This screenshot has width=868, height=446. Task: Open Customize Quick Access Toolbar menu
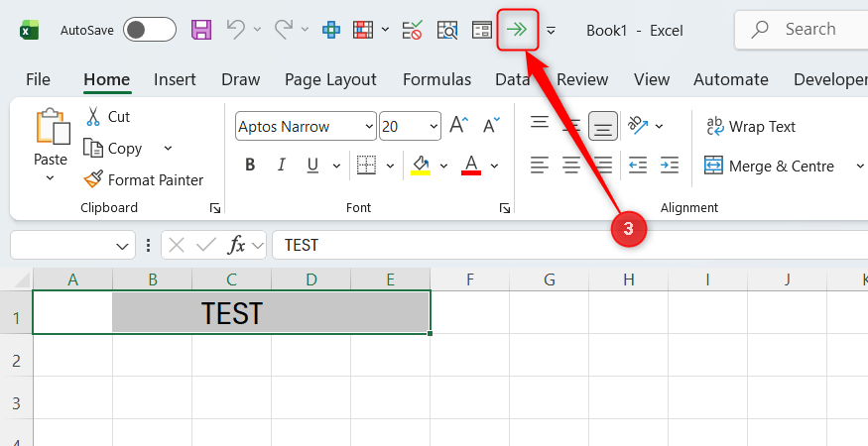551,30
